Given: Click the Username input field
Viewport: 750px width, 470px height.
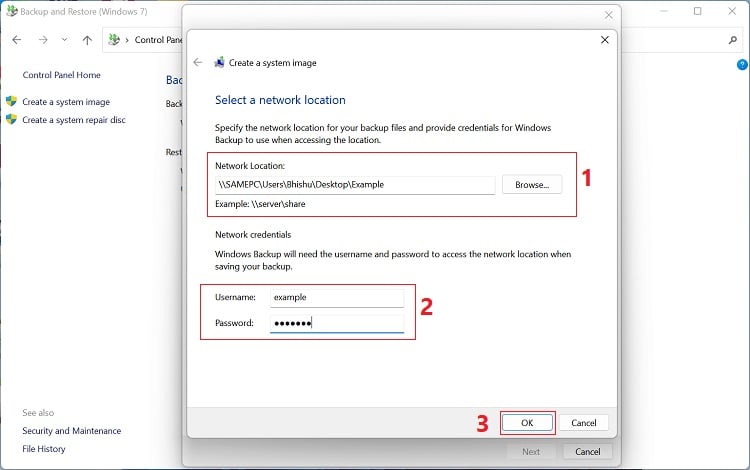Looking at the screenshot, I should tap(337, 297).
